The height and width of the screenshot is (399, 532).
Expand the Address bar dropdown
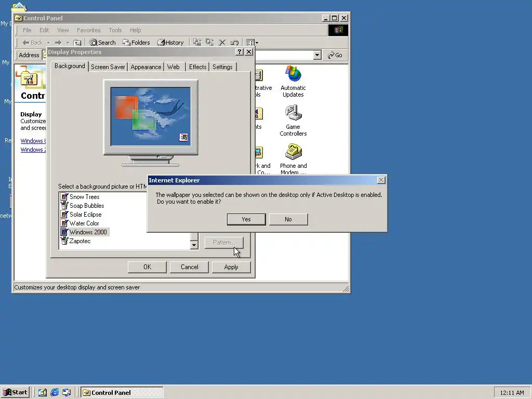[x=317, y=55]
